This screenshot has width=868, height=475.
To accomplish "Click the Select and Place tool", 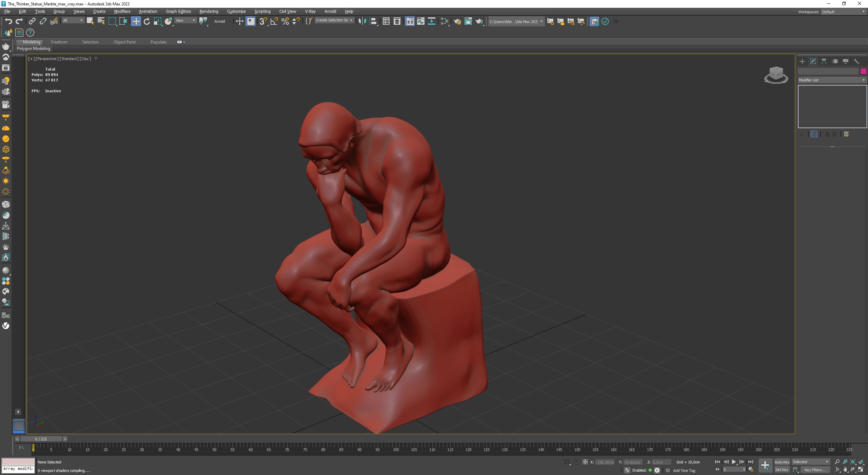I will click(x=169, y=21).
